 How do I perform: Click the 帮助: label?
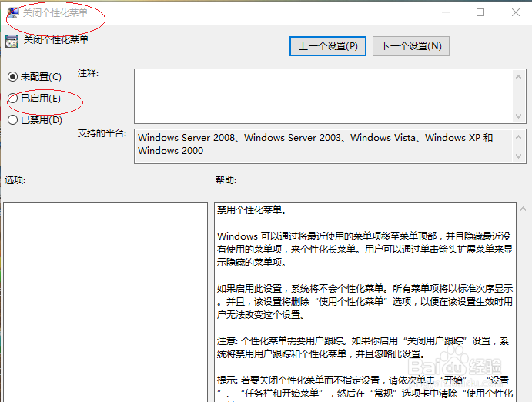click(226, 179)
